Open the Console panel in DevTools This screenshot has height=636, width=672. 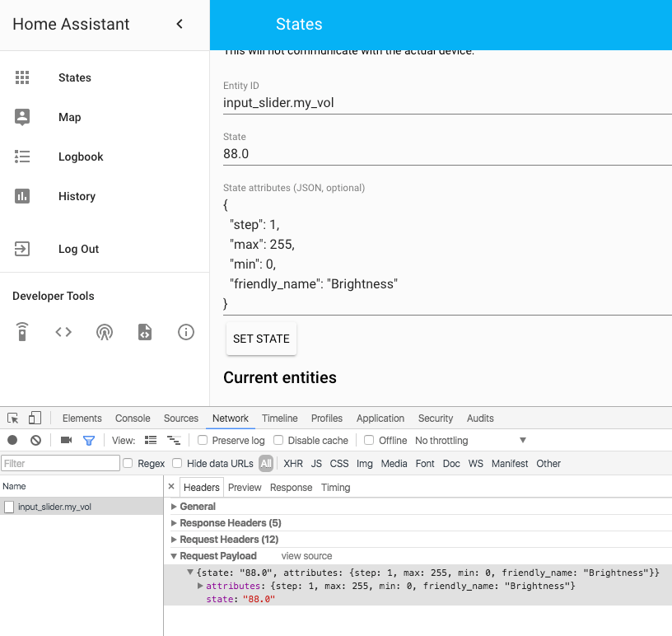(x=132, y=418)
